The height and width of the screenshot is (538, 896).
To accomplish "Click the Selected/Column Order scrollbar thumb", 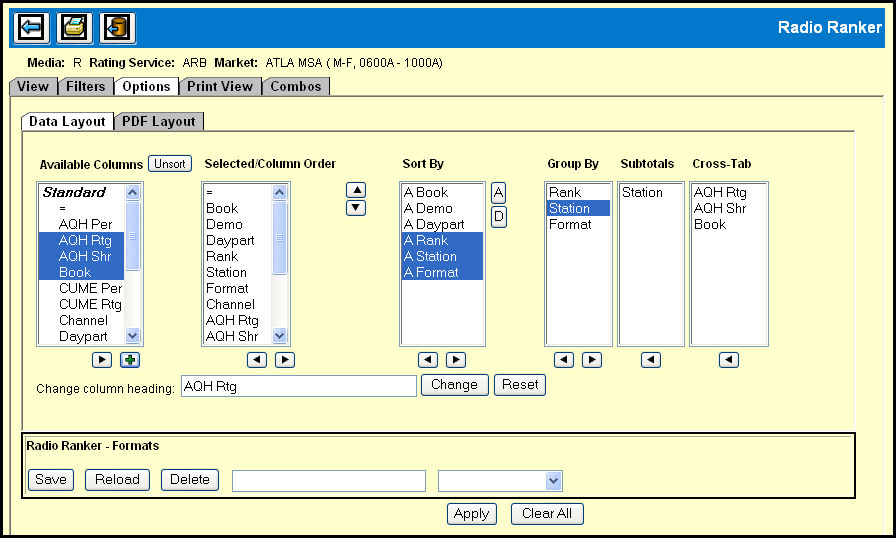I will pyautogui.click(x=279, y=238).
